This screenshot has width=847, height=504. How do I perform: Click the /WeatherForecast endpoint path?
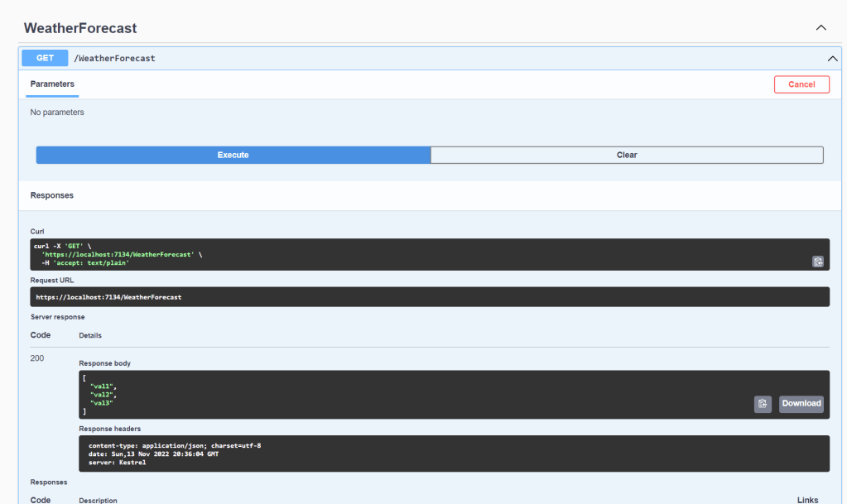click(x=115, y=59)
